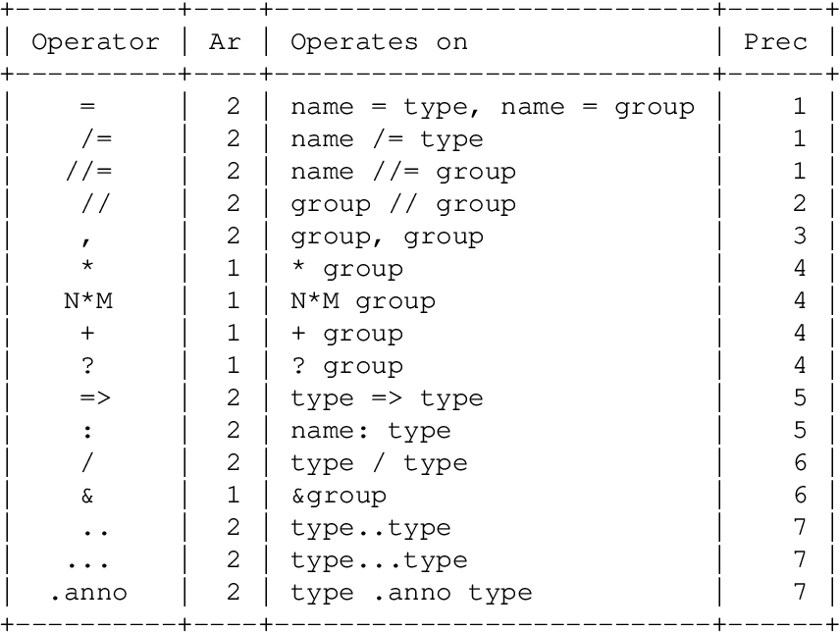Click the '//=' operator cell
Viewport: 840px width, 632px height.
[88, 171]
